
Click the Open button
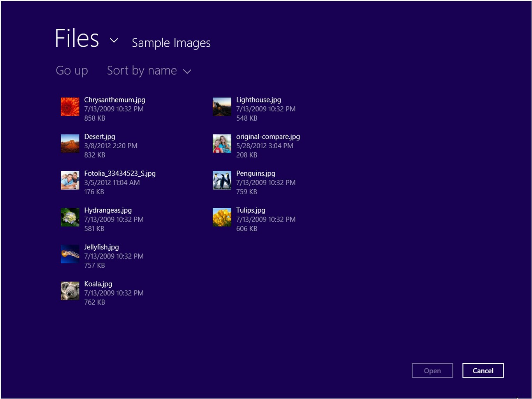(432, 370)
